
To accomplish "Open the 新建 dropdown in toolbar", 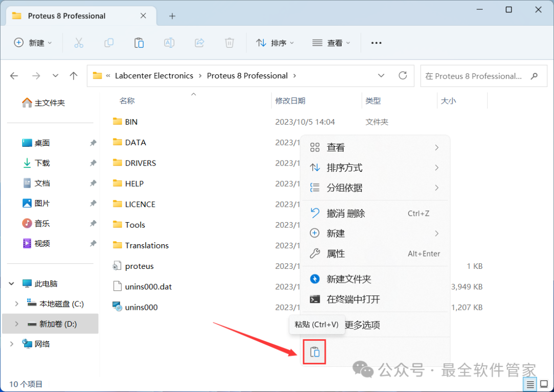I will click(x=33, y=43).
